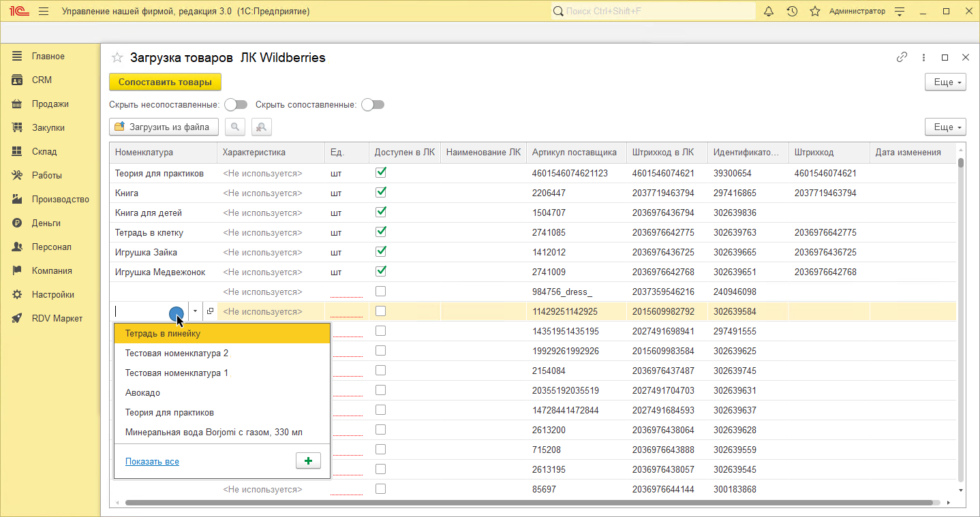Image resolution: width=980 pixels, height=517 pixels.
Task: Select cell with article 11429251142925
Action: [577, 311]
